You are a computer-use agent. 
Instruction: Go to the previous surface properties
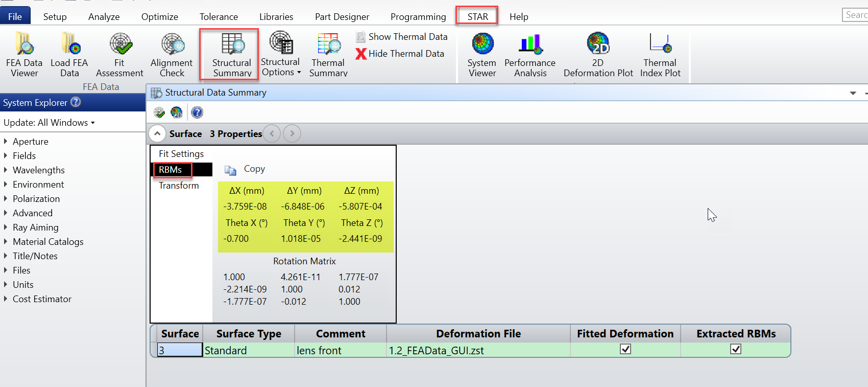(272, 134)
